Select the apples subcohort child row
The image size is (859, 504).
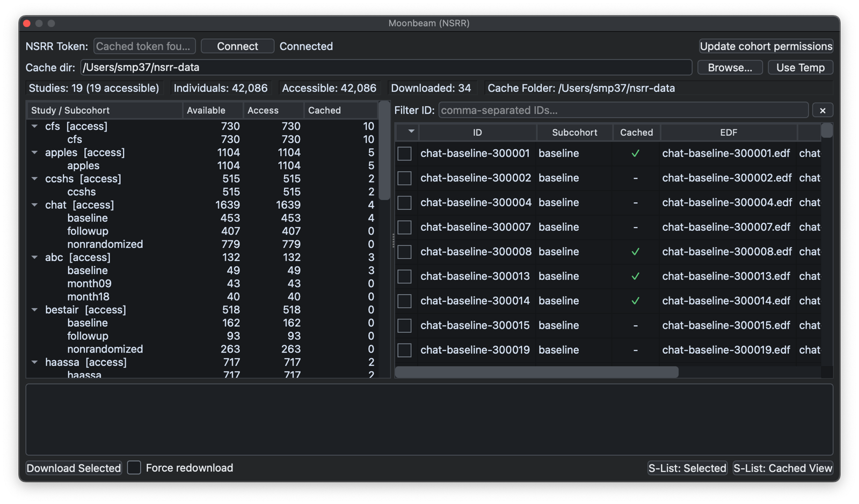point(202,166)
